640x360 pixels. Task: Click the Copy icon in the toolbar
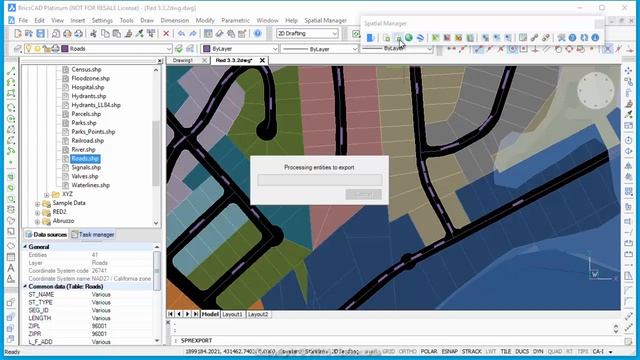pyautogui.click(x=105, y=33)
